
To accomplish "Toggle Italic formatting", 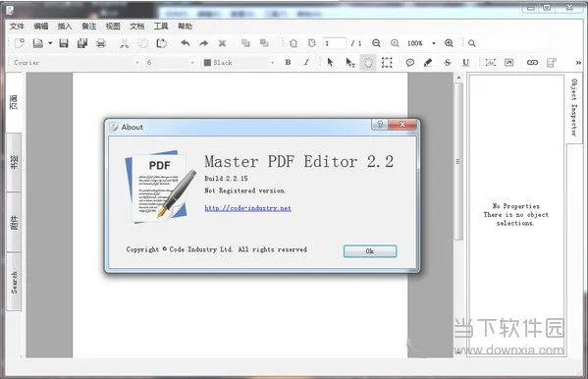I will click(x=306, y=62).
